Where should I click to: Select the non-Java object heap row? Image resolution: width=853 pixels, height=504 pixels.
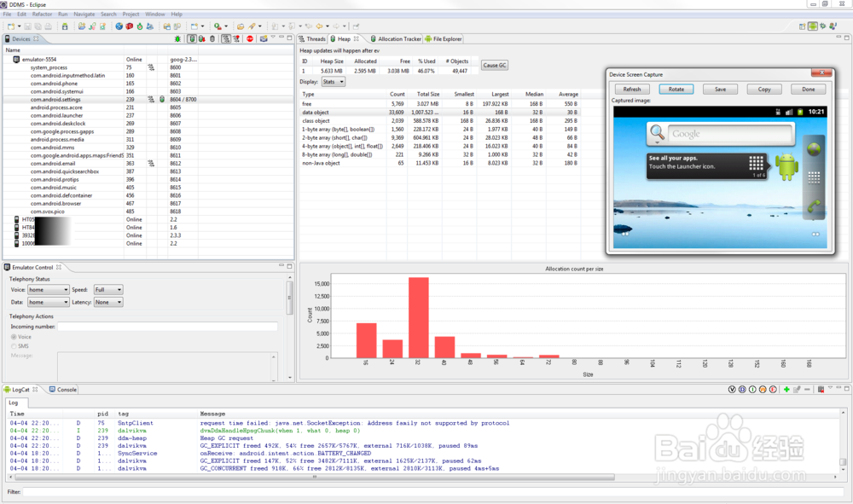pyautogui.click(x=439, y=163)
